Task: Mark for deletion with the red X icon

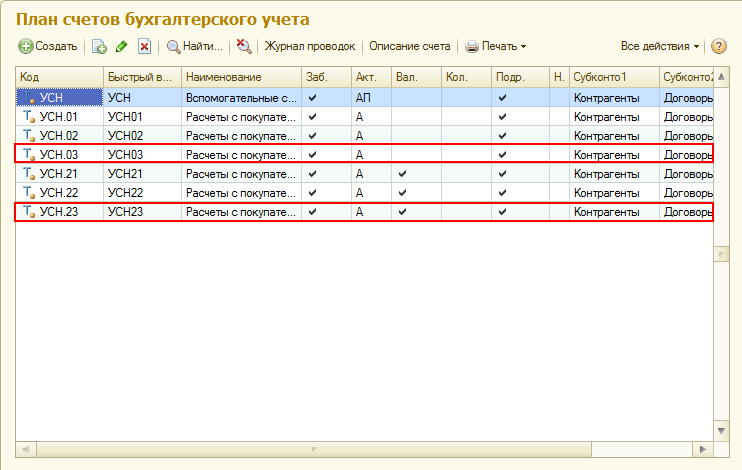Action: (144, 46)
